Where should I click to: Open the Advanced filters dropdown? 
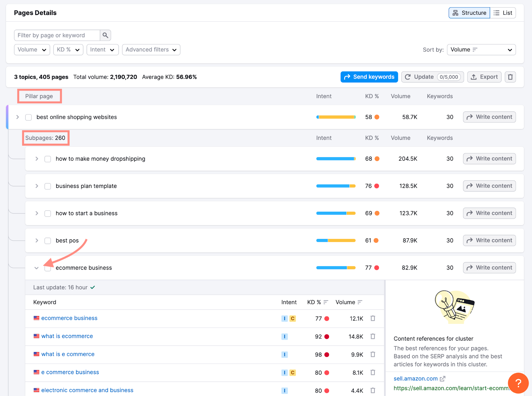click(x=151, y=50)
